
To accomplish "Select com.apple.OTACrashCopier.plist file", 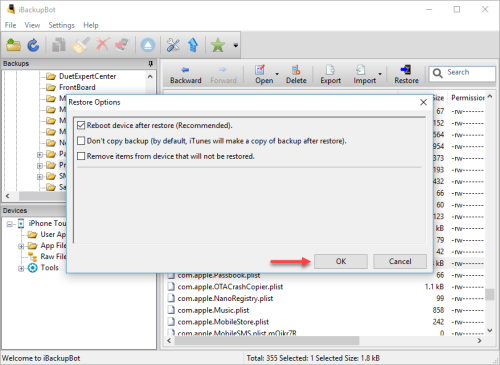I will [x=230, y=287].
